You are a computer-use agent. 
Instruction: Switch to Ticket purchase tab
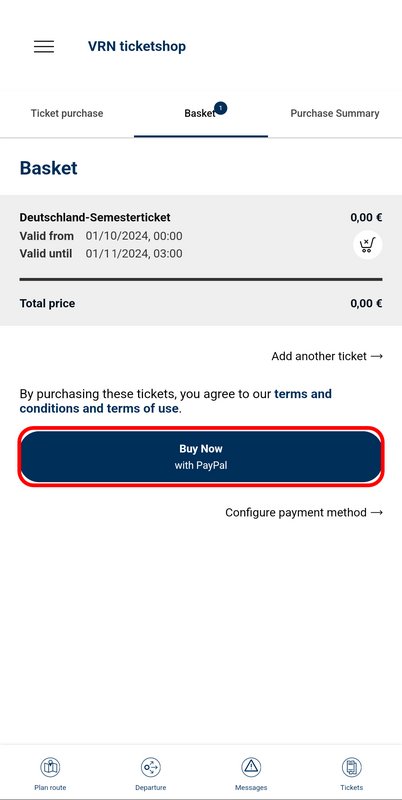(x=67, y=113)
